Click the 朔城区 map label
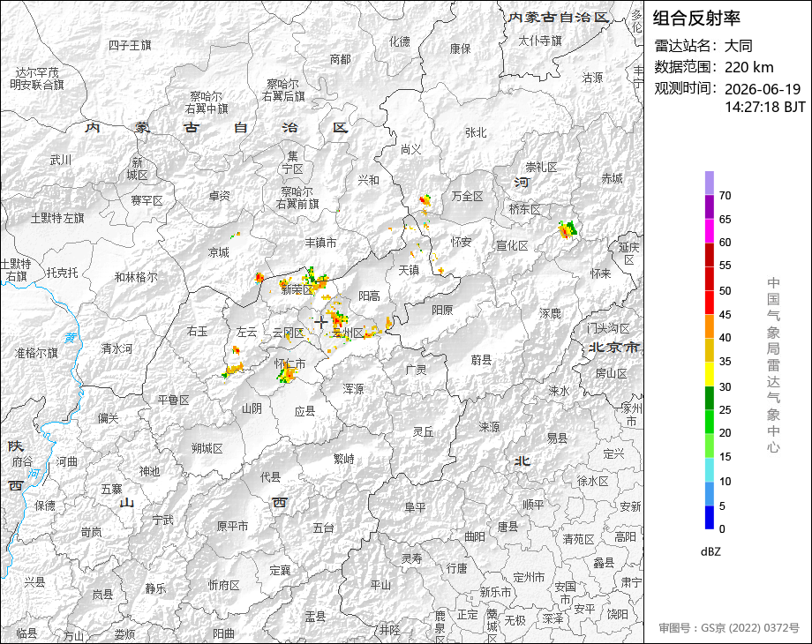 (207, 448)
